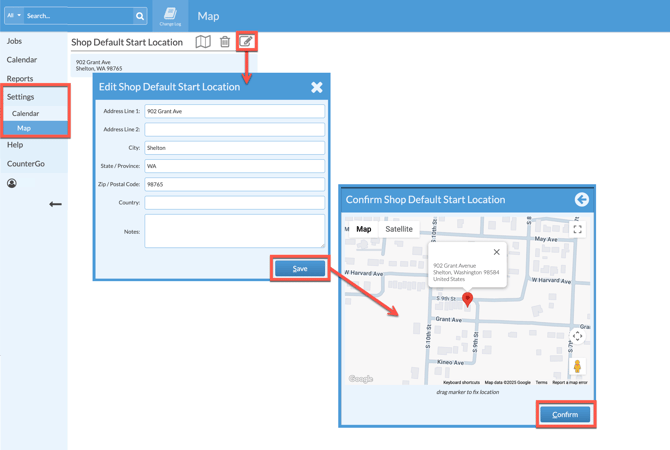This screenshot has width=670, height=450.
Task: Click the back arrow in Confirm dialog
Action: tap(582, 200)
